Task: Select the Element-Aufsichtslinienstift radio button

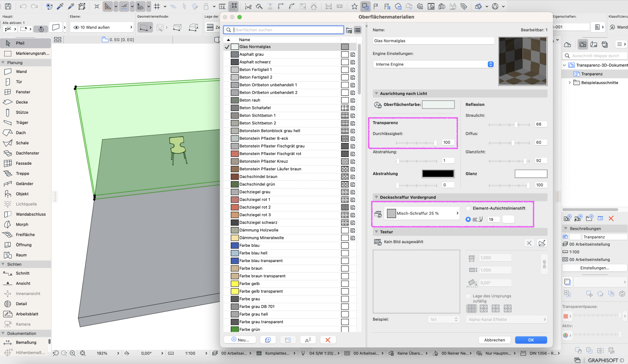Action: (x=468, y=208)
